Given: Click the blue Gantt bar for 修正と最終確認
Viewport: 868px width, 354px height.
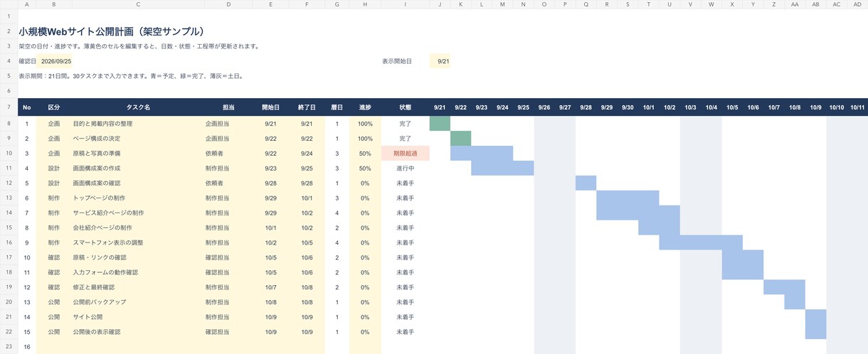Looking at the screenshot, I should point(784,287).
